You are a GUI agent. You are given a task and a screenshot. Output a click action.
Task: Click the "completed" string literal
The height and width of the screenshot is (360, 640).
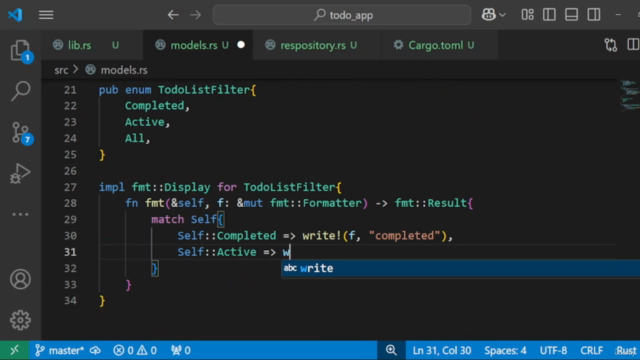[404, 236]
